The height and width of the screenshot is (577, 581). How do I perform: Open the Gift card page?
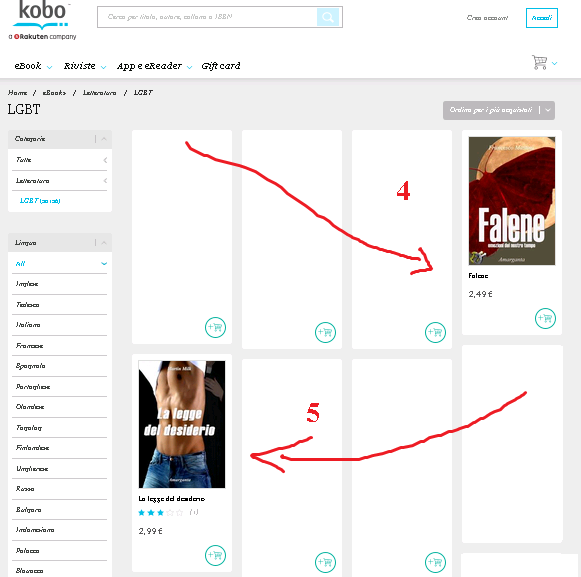tap(221, 66)
